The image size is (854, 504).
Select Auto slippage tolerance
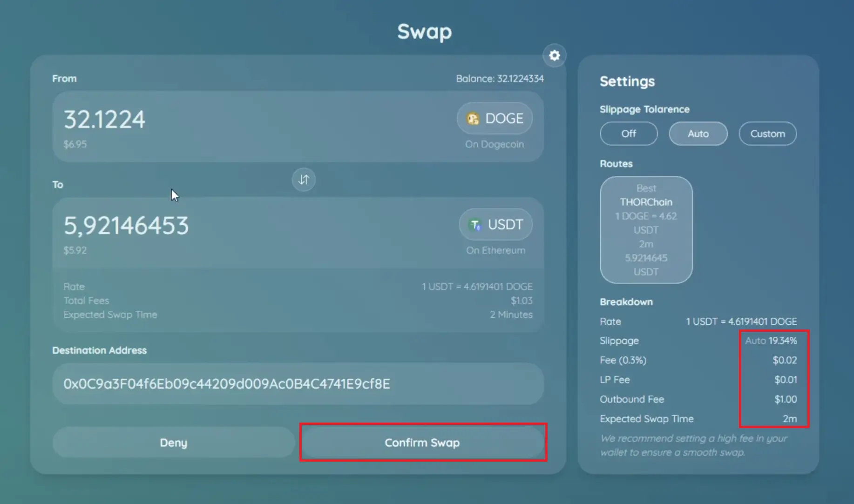coord(698,134)
